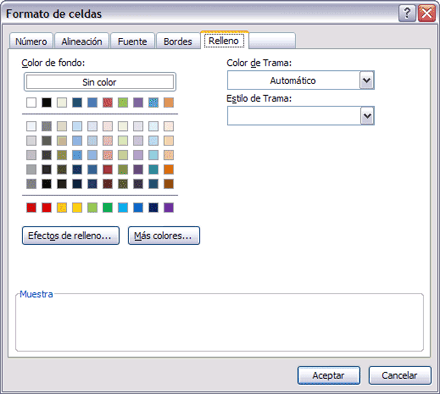Pick the medium blue swatch in top theme row
Screen dimensions: 440x394
(92, 102)
